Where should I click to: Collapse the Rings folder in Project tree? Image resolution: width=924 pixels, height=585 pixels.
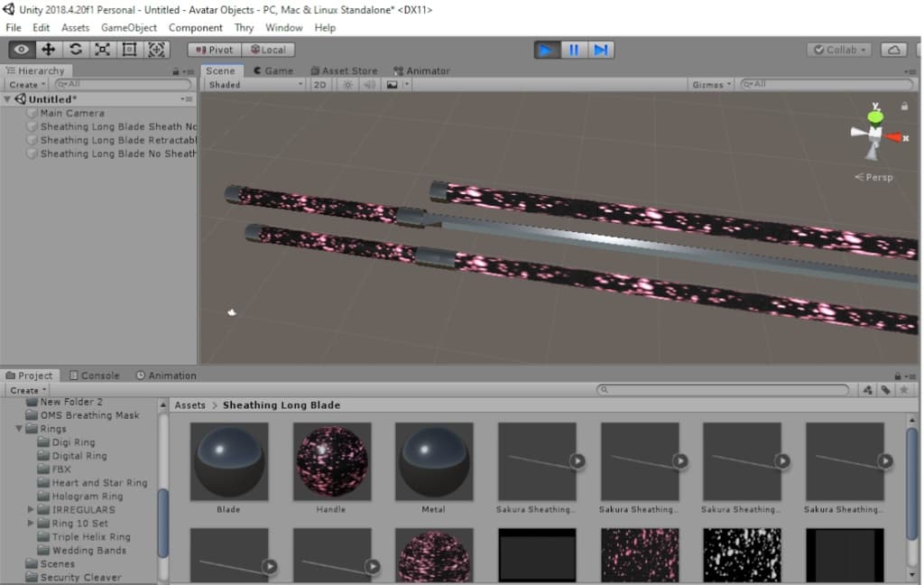20,429
